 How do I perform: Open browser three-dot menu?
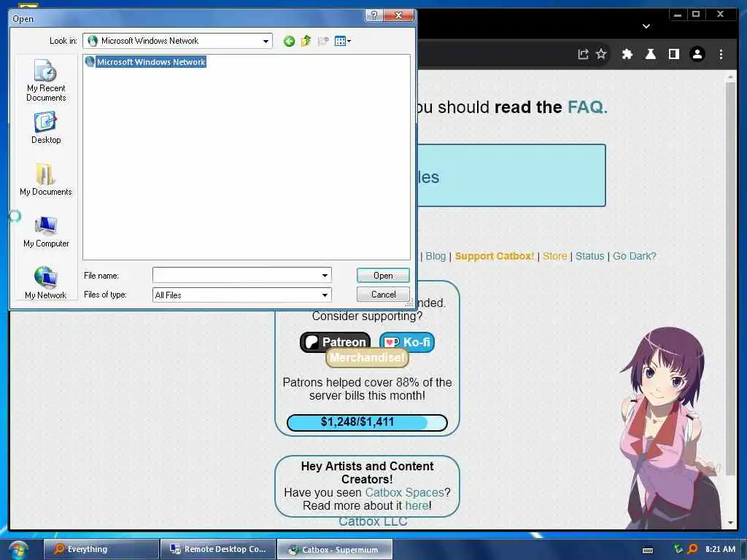coord(721,54)
